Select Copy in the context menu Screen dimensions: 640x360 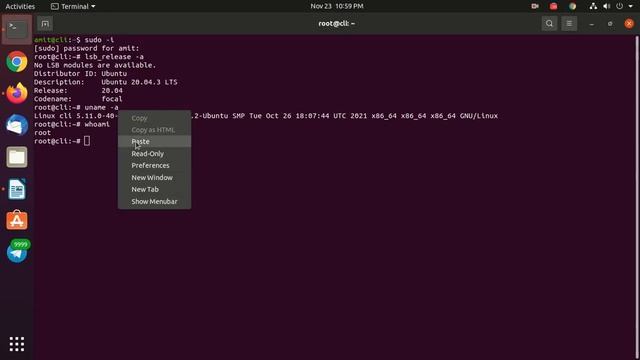154,118
